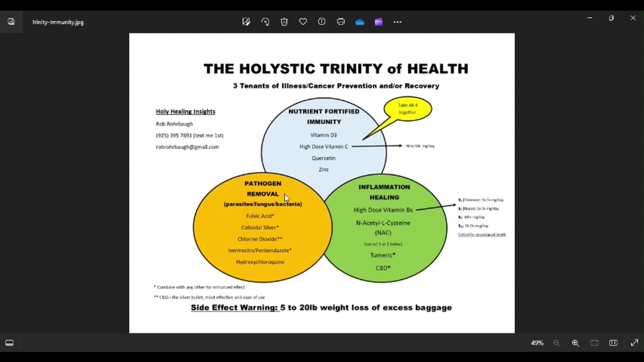Viewport: 644px width, 362px height.
Task: Click the 'THE HOLYSTIC TRINITY of HEALTH' title
Action: pyautogui.click(x=336, y=69)
